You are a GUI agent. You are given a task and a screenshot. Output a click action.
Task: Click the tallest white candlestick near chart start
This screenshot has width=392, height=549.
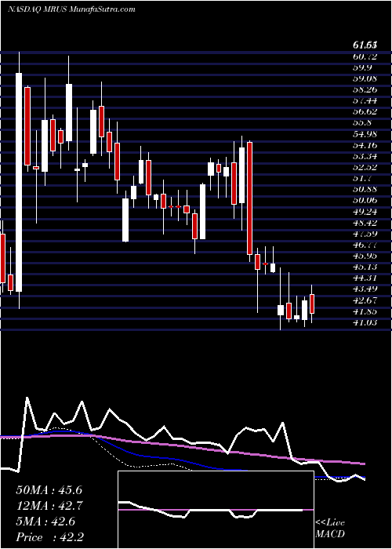tap(19, 182)
